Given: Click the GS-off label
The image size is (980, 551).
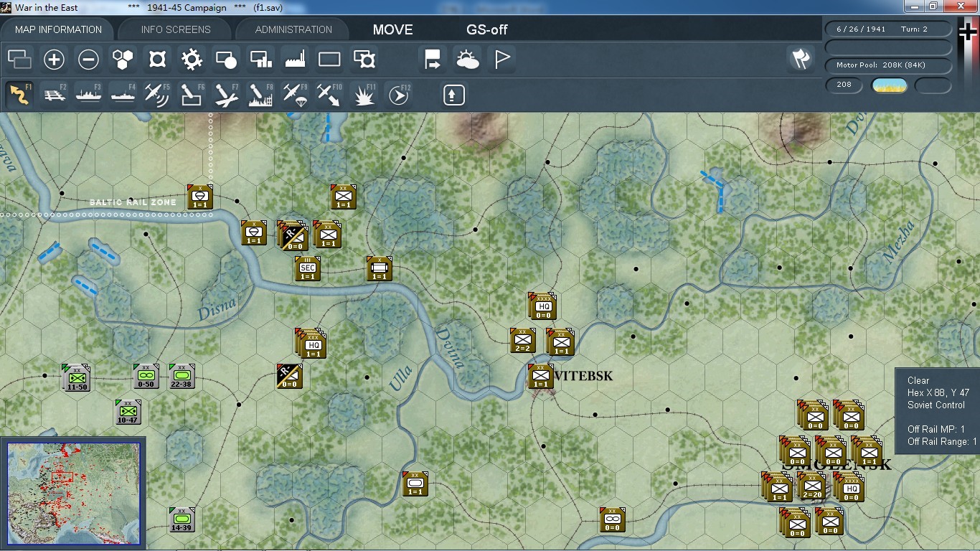Looking at the screenshot, I should (x=487, y=29).
